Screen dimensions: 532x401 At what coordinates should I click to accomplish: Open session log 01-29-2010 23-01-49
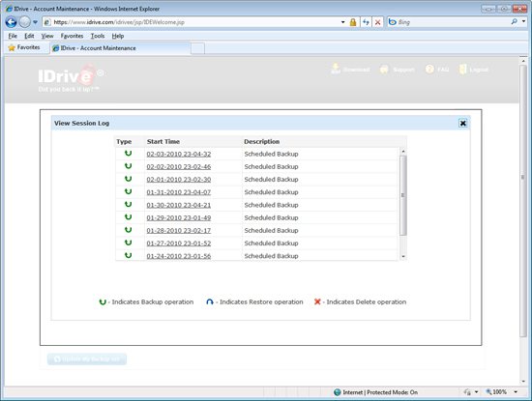coord(179,218)
